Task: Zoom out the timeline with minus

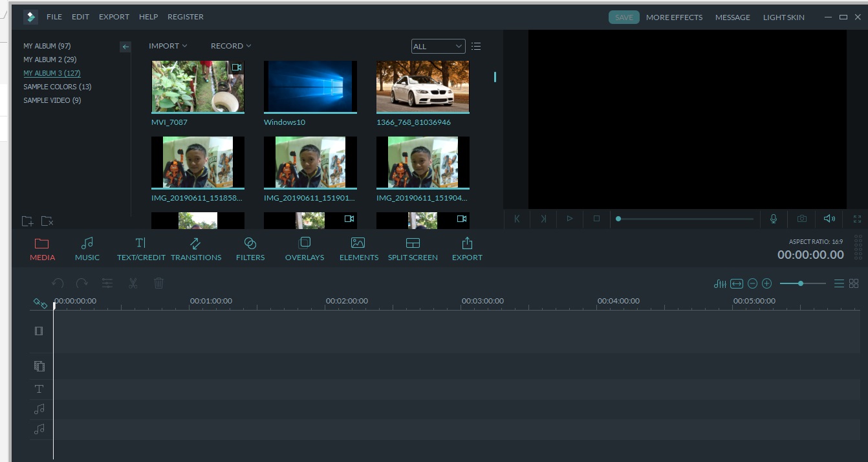Action: pos(752,283)
